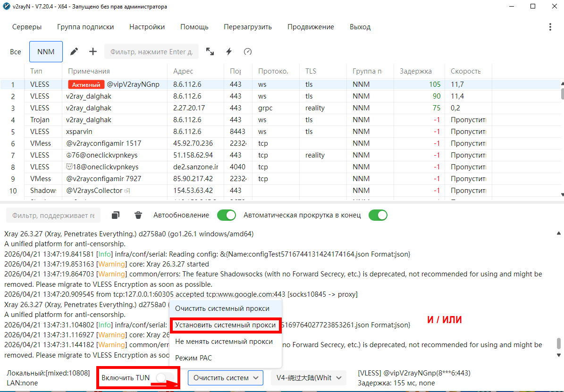Click the plus add subscription icon
Image resolution: width=564 pixels, height=392 pixels.
[93, 52]
